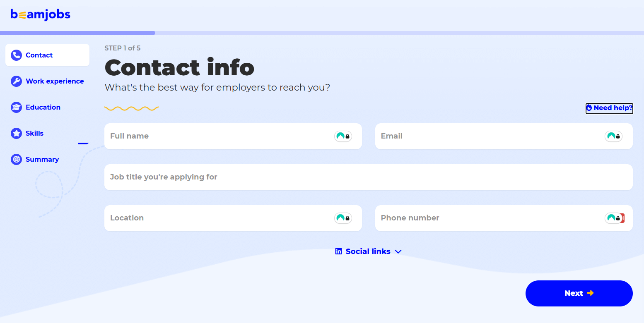
Task: Click the NordPass lock icon in the Email field
Action: pyautogui.click(x=613, y=136)
